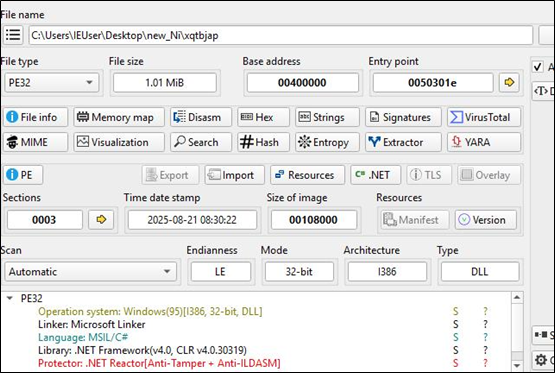Select the Language: MSIL/C# row

pyautogui.click(x=83, y=337)
